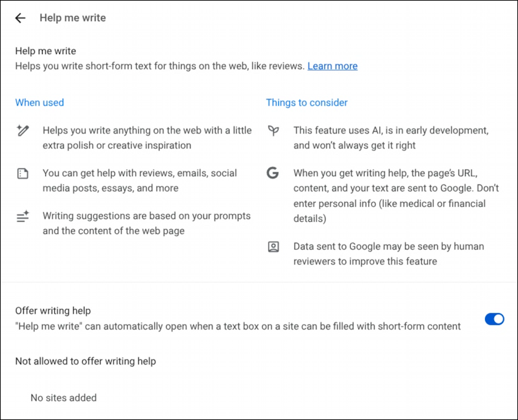This screenshot has width=518, height=420.
Task: Click the Not allowed to offer writing help header
Action: (85, 361)
